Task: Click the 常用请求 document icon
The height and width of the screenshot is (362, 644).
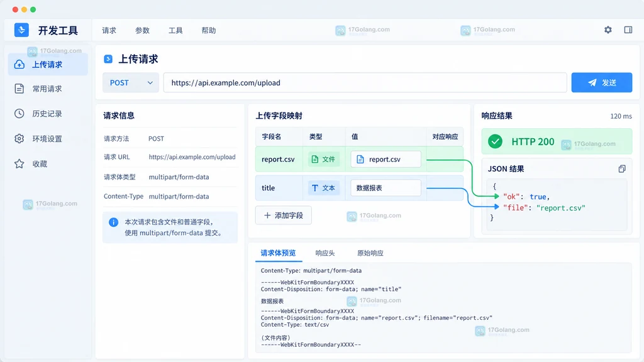Action: pos(19,89)
